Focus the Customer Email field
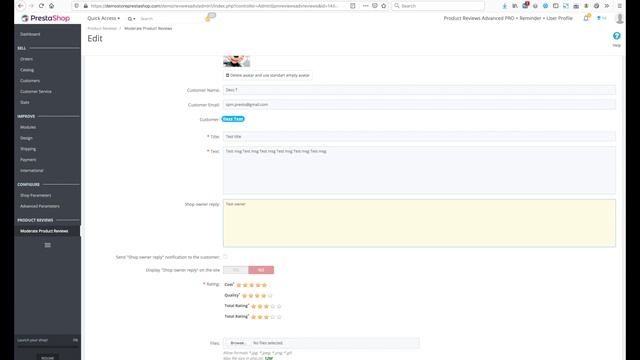Image resolution: width=640 pixels, height=360 pixels. tap(419, 104)
